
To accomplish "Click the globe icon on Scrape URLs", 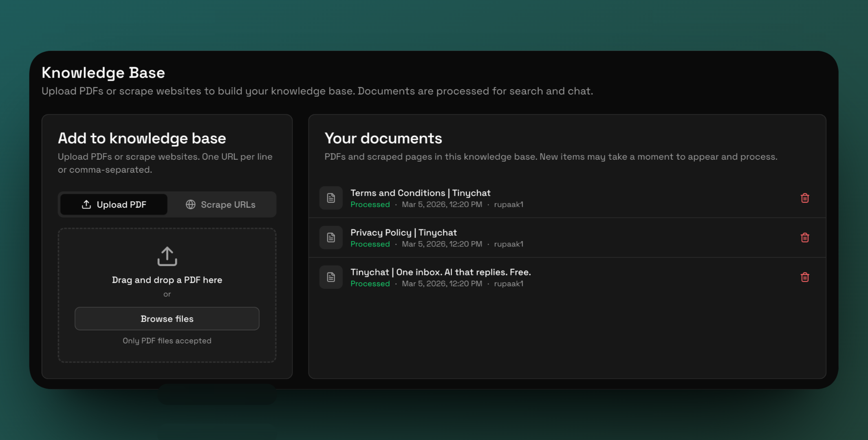I will click(x=191, y=205).
